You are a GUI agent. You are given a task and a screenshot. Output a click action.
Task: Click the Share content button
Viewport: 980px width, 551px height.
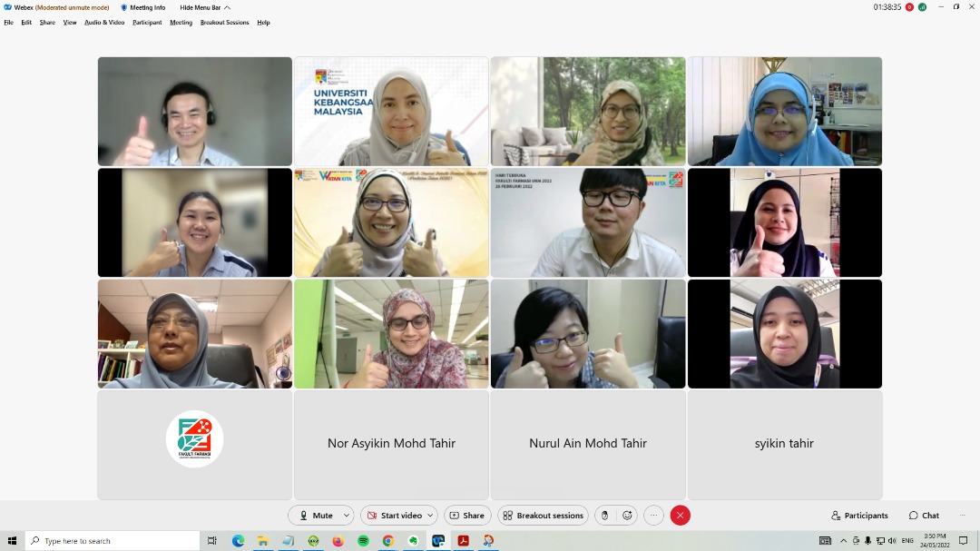tap(466, 516)
